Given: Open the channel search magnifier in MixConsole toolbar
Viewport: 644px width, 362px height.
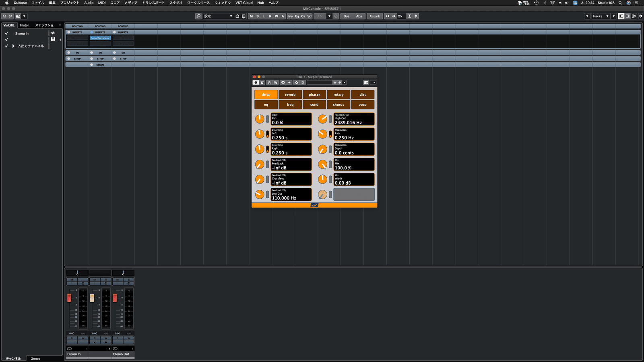Looking at the screenshot, I should click(x=198, y=16).
